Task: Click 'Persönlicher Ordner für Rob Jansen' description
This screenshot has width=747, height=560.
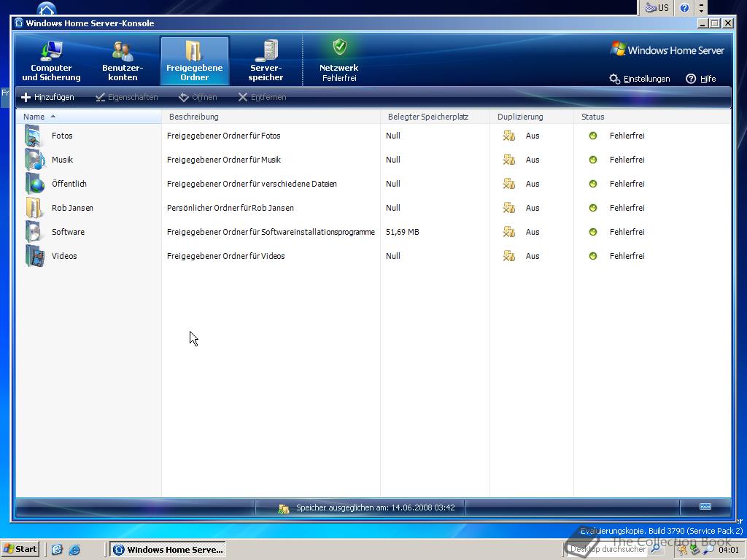Action: click(230, 208)
